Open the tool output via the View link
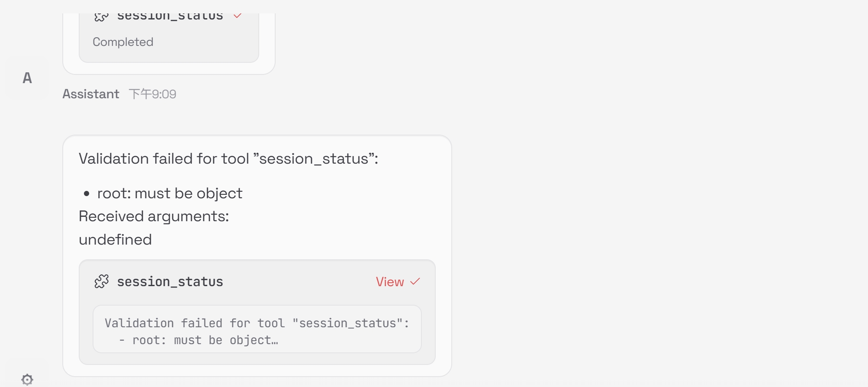 389,282
